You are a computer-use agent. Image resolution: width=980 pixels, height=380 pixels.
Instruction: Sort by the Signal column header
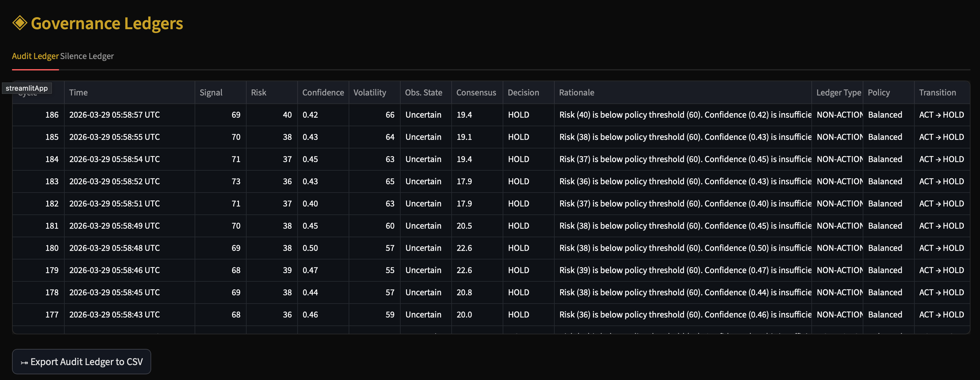pos(211,93)
